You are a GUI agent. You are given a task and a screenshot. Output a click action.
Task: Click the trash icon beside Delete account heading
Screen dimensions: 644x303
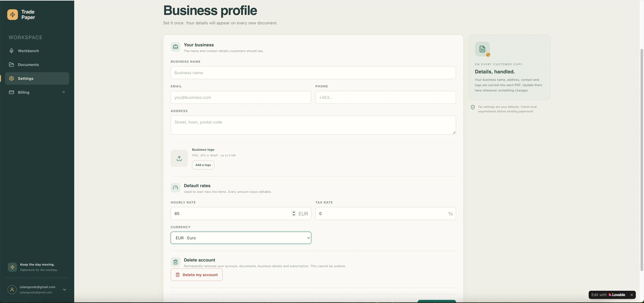point(175,262)
